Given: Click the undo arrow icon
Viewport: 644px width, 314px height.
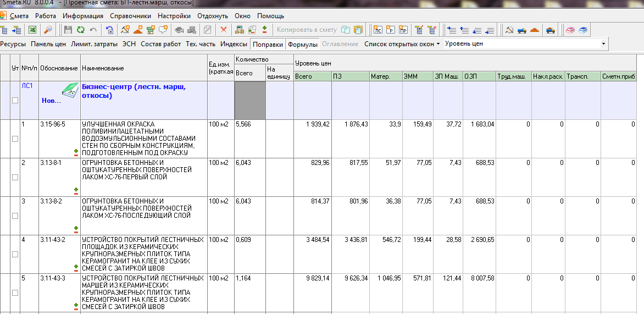Looking at the screenshot, I should (x=93, y=30).
